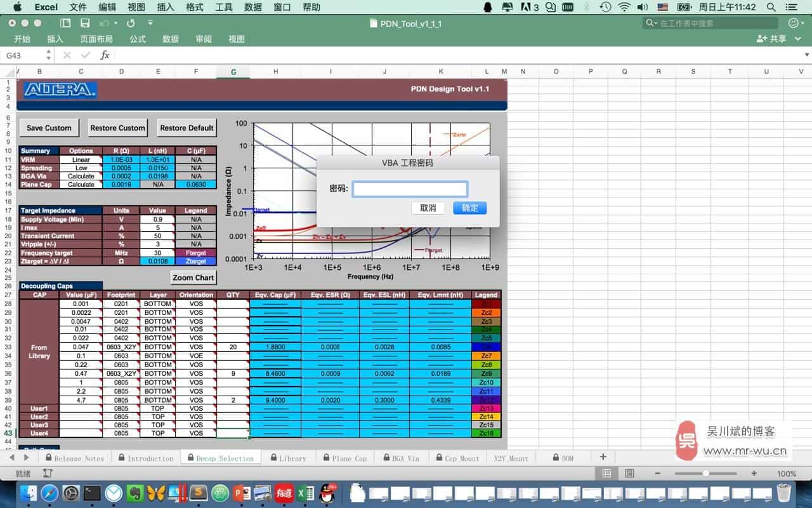Expand the quick access toolbar customize arrow
Image resolution: width=812 pixels, height=508 pixels.
click(150, 23)
